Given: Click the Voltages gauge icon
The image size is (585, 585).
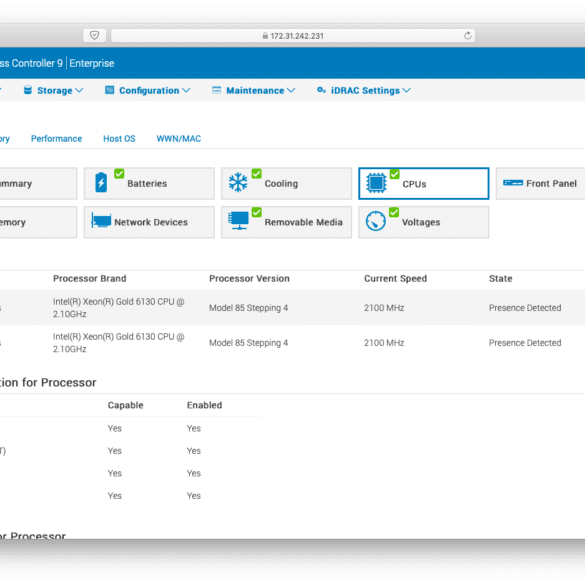Looking at the screenshot, I should (375, 221).
